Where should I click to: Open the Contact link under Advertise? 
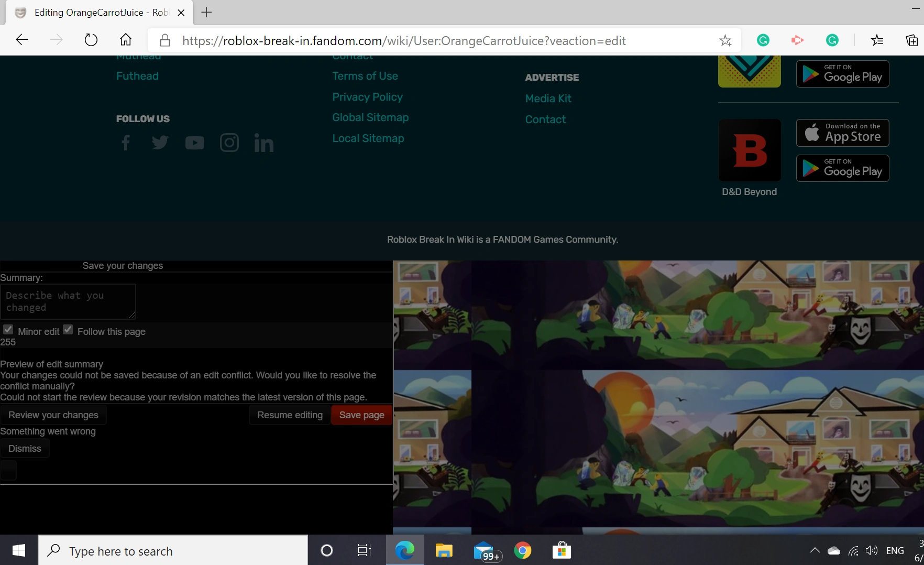545,119
